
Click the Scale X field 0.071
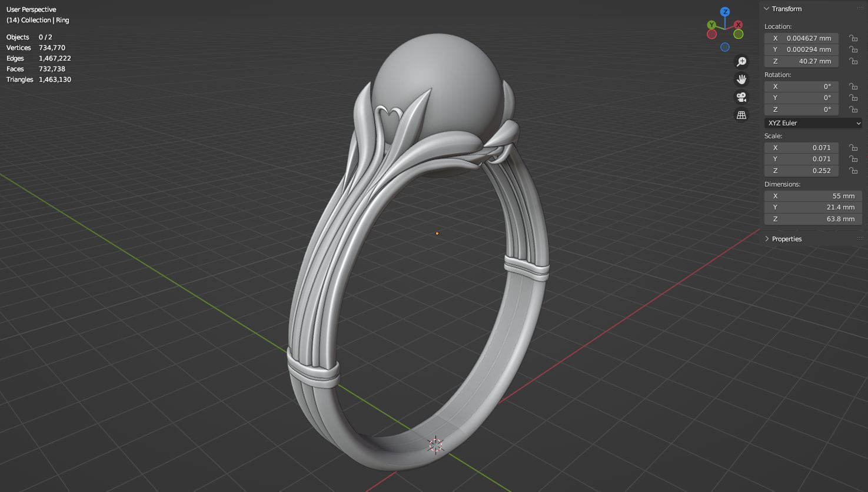click(802, 148)
